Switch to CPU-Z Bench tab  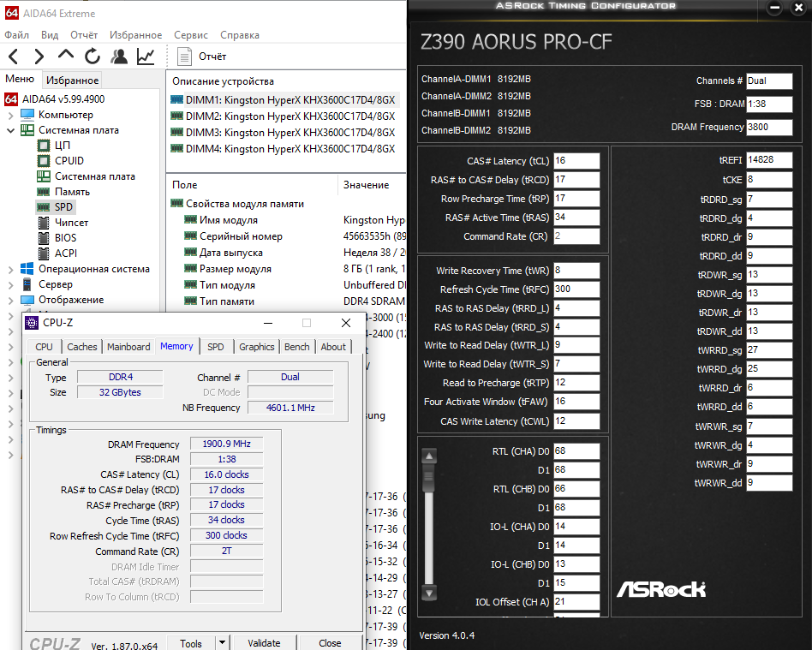296,347
